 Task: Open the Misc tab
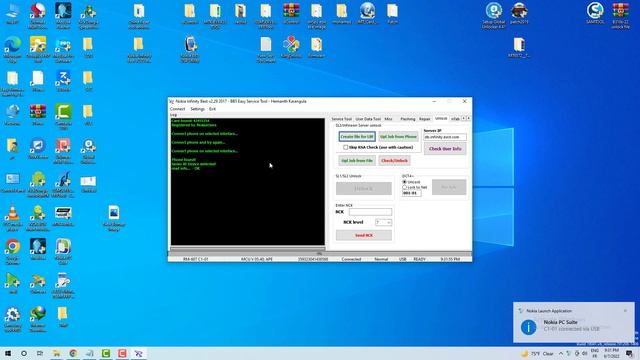[x=388, y=119]
